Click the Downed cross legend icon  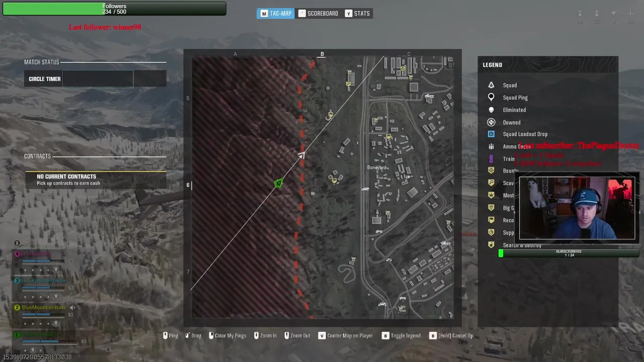491,122
